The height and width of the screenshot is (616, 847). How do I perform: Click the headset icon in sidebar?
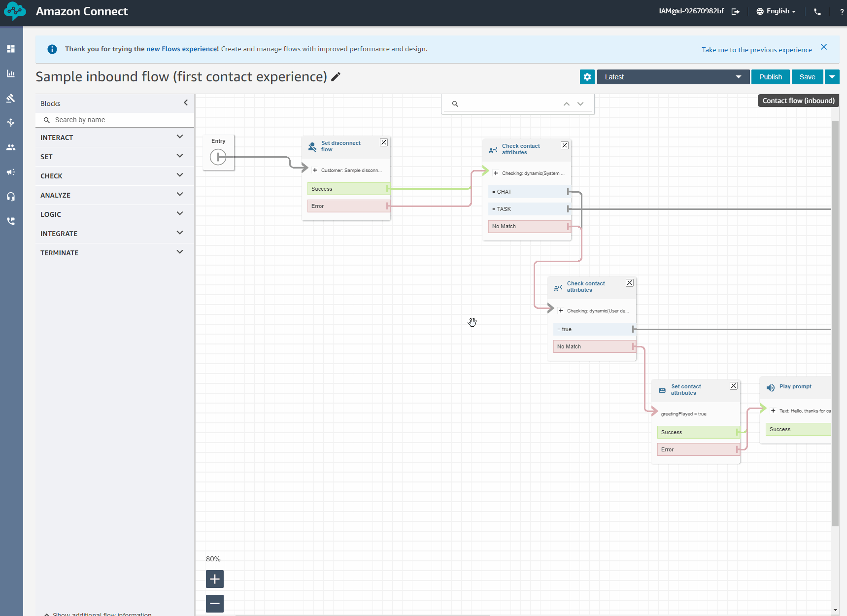[x=11, y=197]
